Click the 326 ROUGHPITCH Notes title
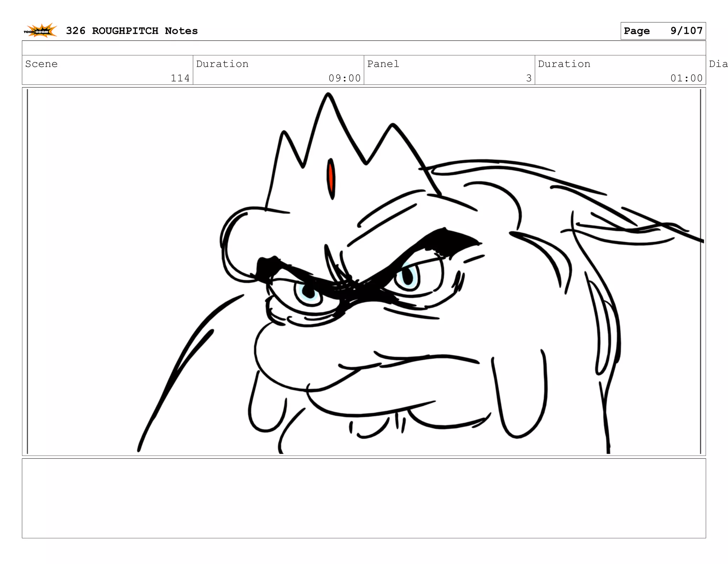The height and width of the screenshot is (564, 728). 132,31
